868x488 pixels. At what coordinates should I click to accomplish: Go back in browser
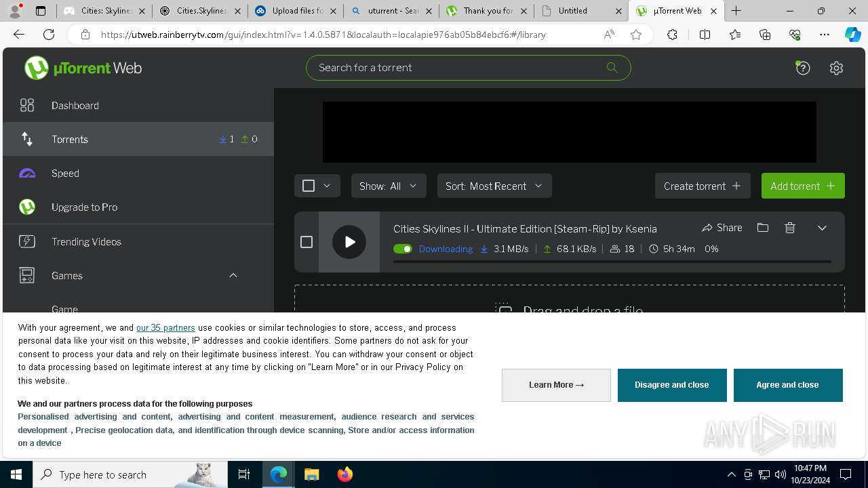point(19,35)
